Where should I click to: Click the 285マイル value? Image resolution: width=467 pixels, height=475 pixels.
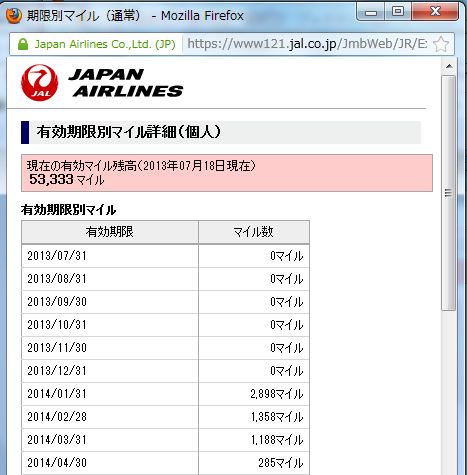pyautogui.click(x=281, y=463)
